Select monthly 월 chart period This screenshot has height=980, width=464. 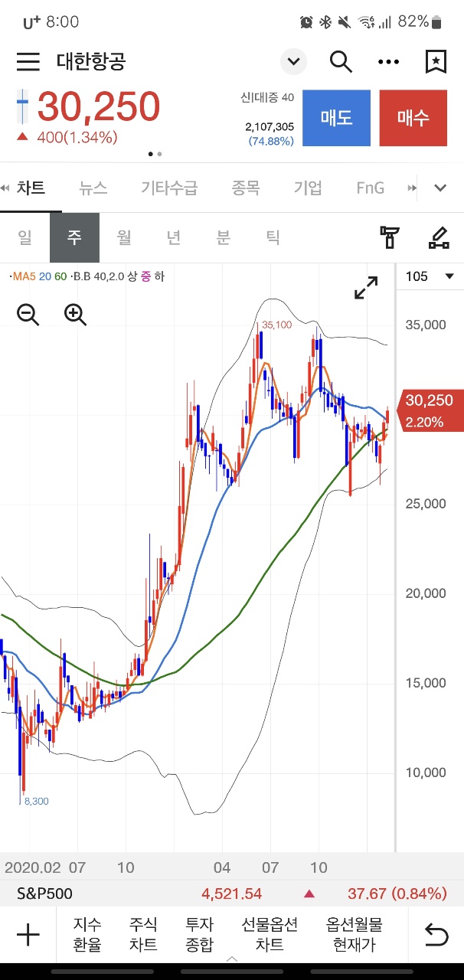pos(124,237)
